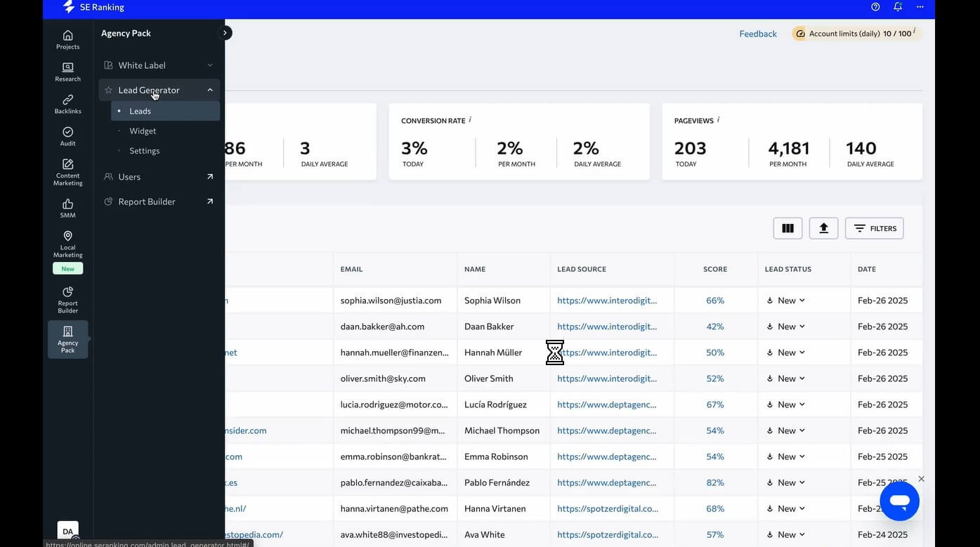Open Users menu item

159,177
